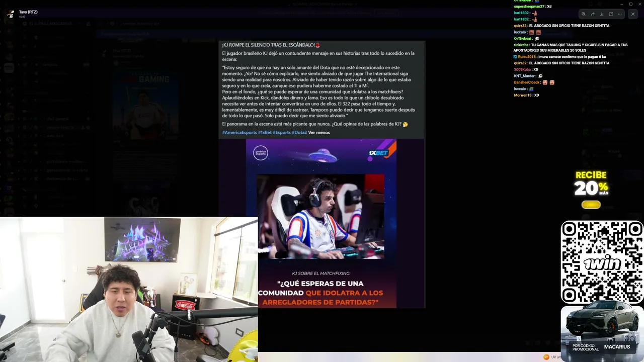
Task: Click chat username Morwen13
Action: pyautogui.click(x=523, y=96)
